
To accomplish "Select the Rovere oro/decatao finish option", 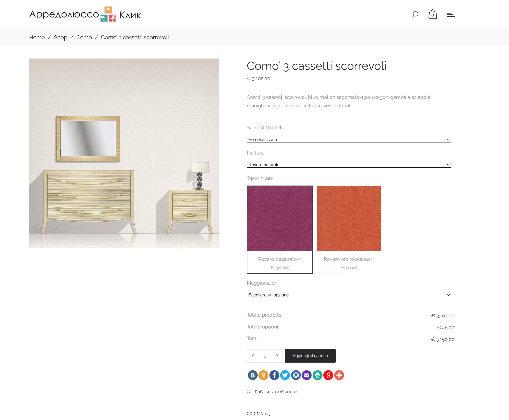I will [x=349, y=230].
